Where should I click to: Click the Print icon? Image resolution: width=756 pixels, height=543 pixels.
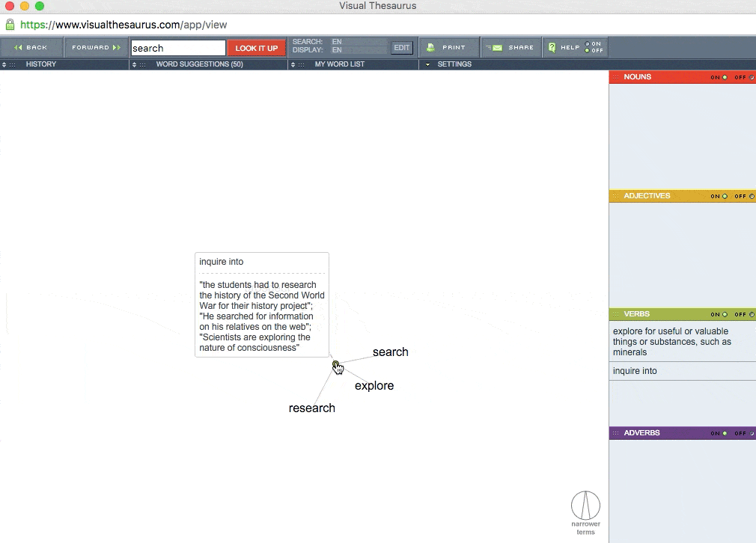pyautogui.click(x=429, y=46)
